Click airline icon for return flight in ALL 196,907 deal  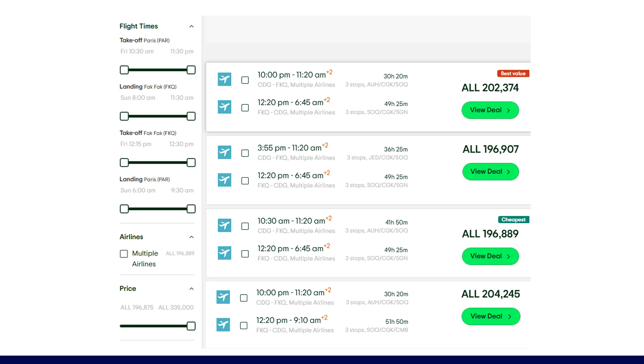point(225,180)
